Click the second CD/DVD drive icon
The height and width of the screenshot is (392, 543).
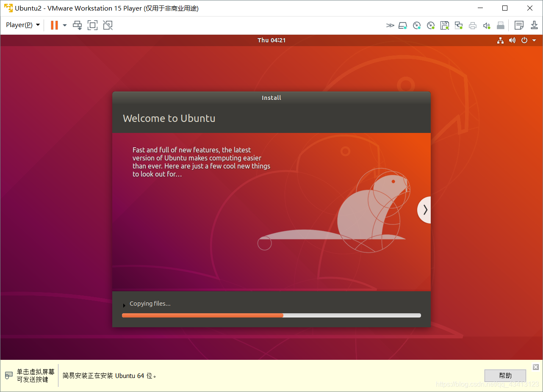pos(431,25)
